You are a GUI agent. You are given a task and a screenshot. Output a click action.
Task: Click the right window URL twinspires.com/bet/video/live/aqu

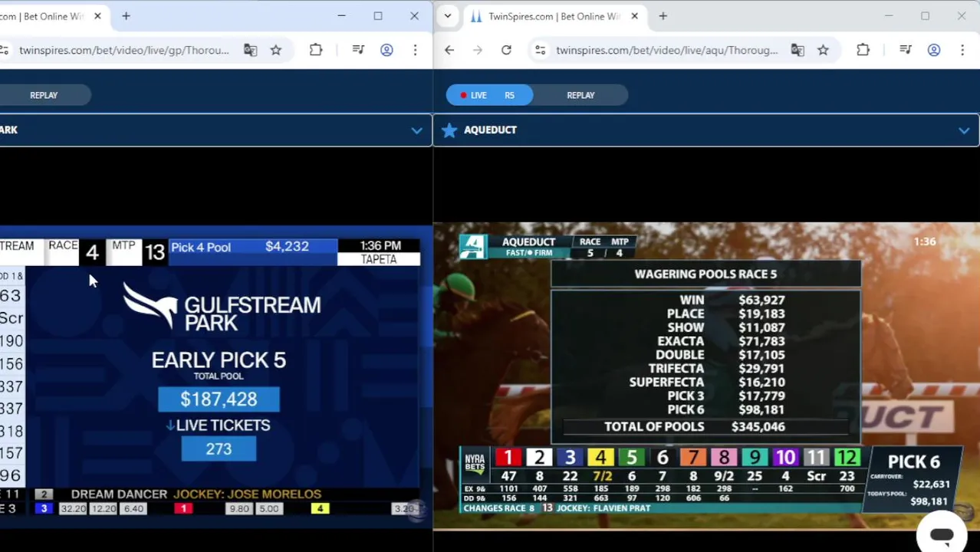click(x=666, y=50)
